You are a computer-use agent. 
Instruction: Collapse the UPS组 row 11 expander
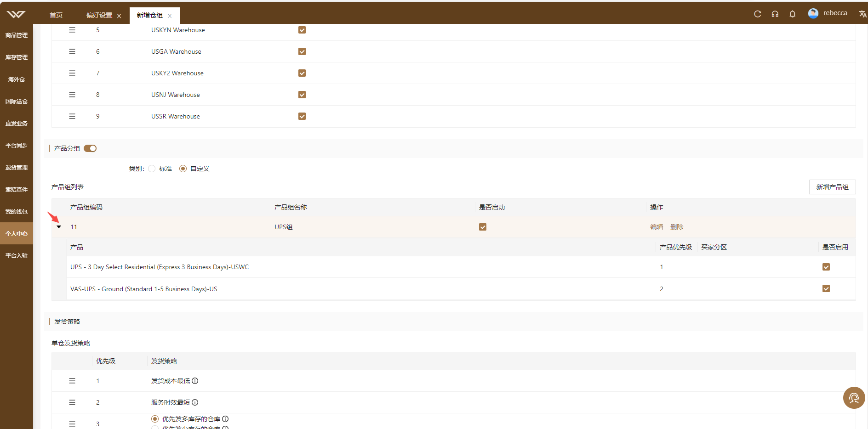click(59, 227)
